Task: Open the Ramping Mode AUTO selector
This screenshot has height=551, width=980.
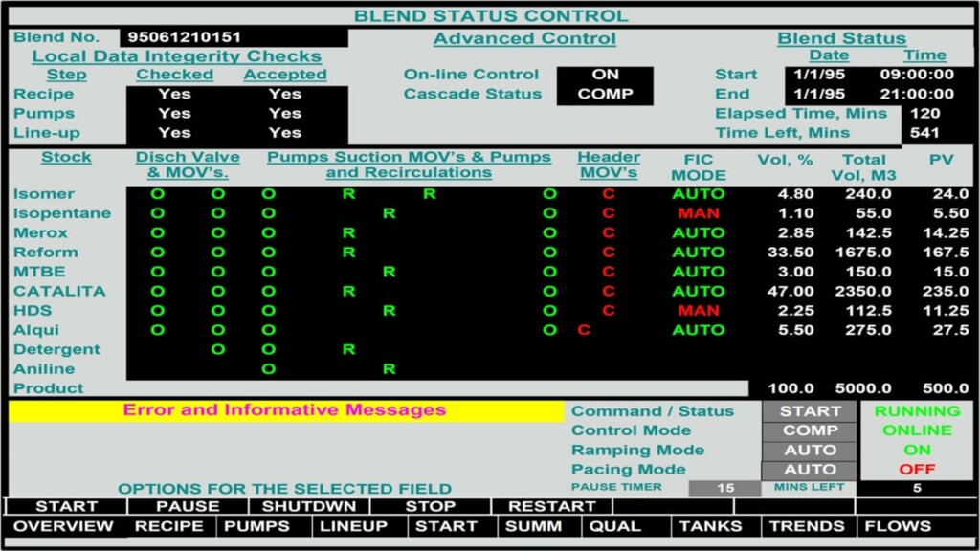Action: (810, 451)
